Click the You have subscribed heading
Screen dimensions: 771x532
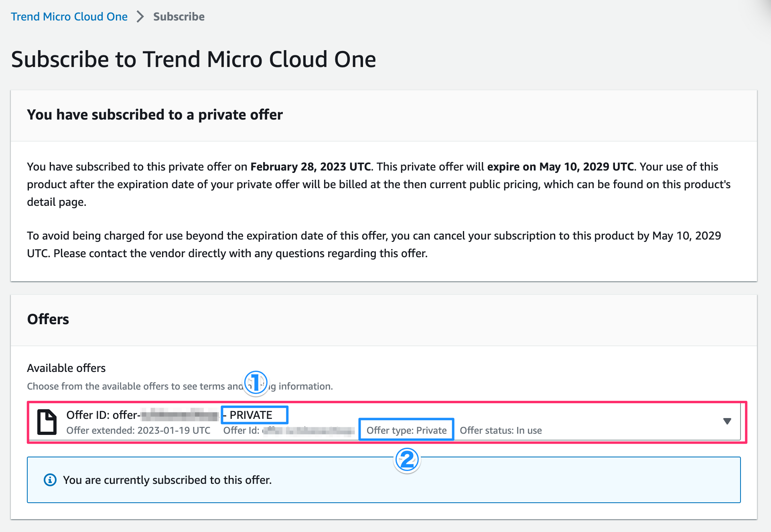point(154,115)
